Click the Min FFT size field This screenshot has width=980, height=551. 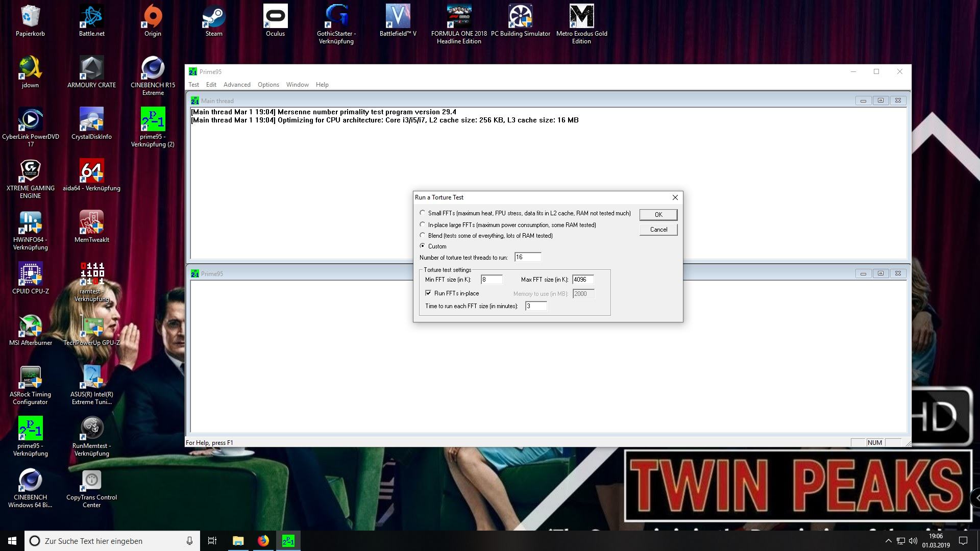(492, 279)
